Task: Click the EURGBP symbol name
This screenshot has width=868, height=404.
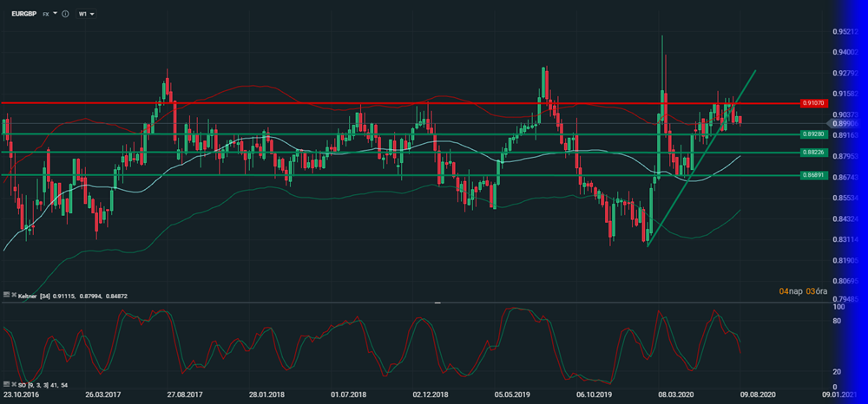Action: click(x=23, y=14)
